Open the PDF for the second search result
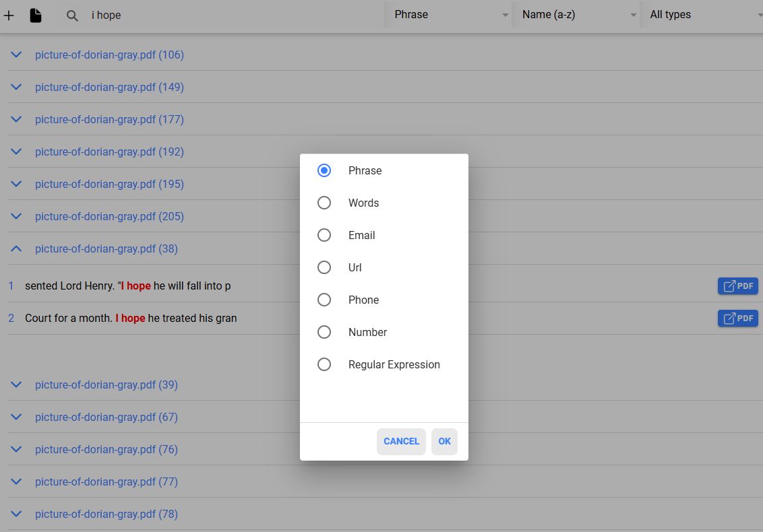Viewport: 763px width, 532px height. pos(737,318)
